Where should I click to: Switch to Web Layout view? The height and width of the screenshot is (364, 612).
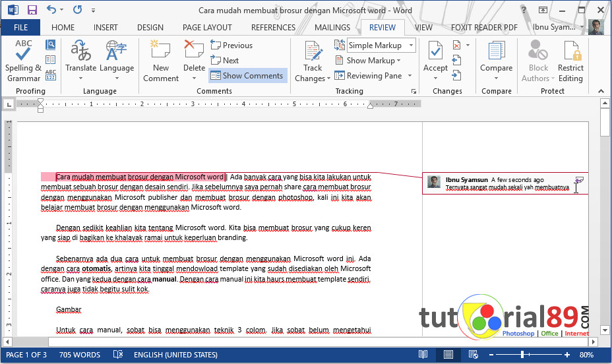pos(473,354)
